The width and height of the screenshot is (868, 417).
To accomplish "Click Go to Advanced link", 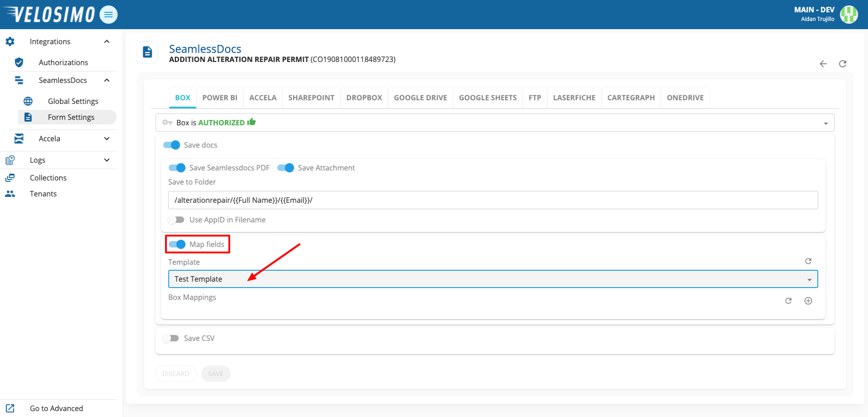I will click(x=57, y=408).
